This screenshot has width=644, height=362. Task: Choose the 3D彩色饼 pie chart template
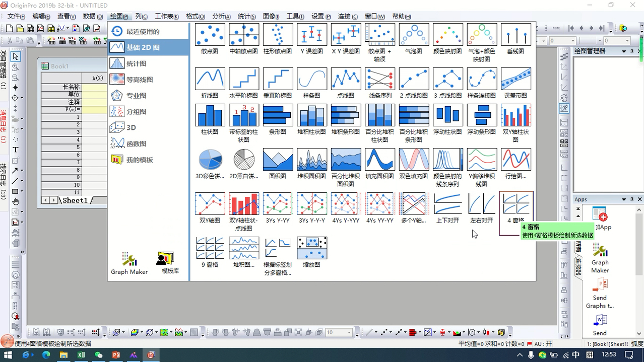coord(210,164)
